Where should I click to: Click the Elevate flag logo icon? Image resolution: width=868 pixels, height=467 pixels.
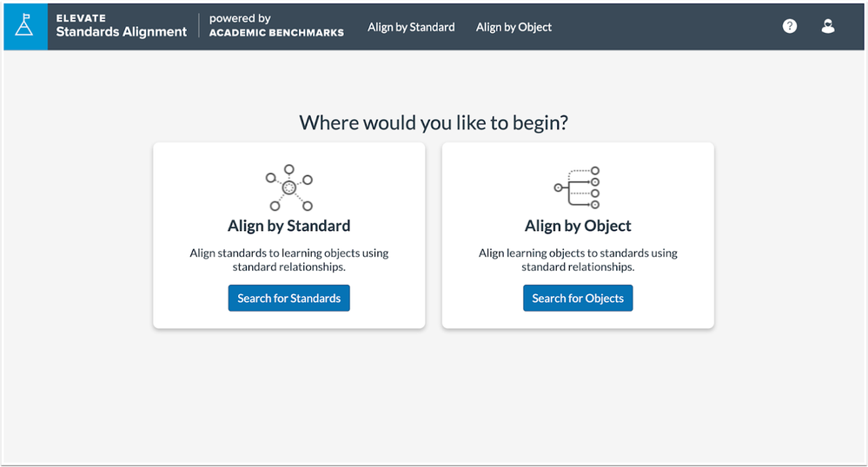point(25,26)
